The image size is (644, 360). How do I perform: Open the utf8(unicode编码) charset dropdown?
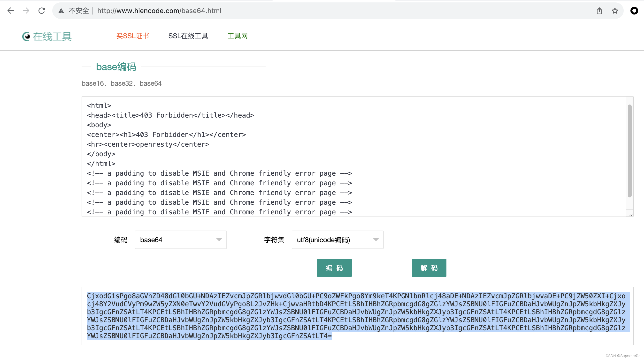[337, 240]
